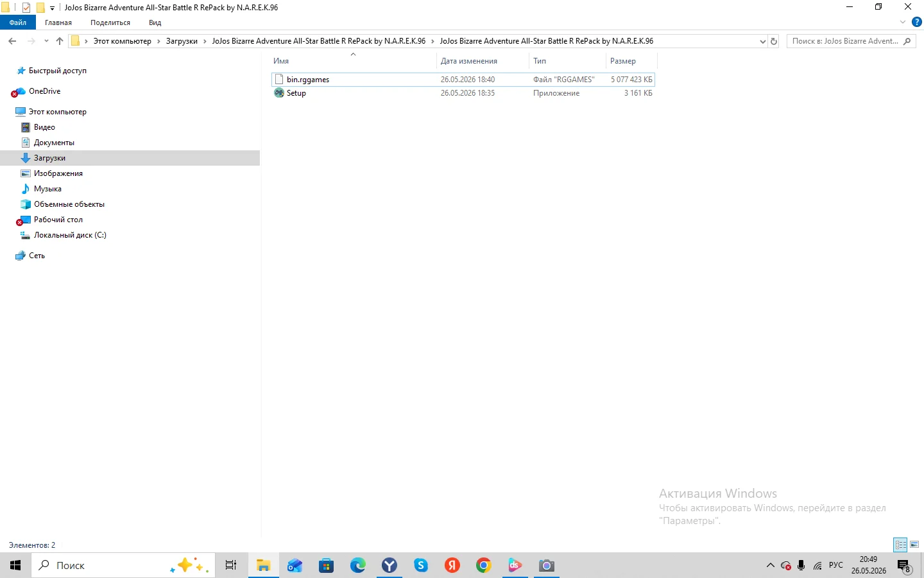Sort files by the Тип column
924x578 pixels.
540,61
